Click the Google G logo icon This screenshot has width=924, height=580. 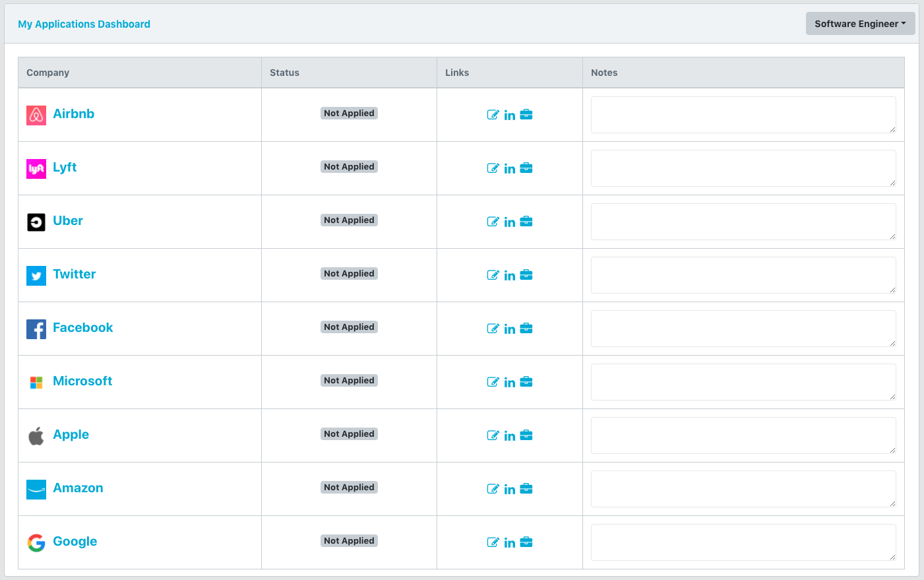(x=36, y=543)
